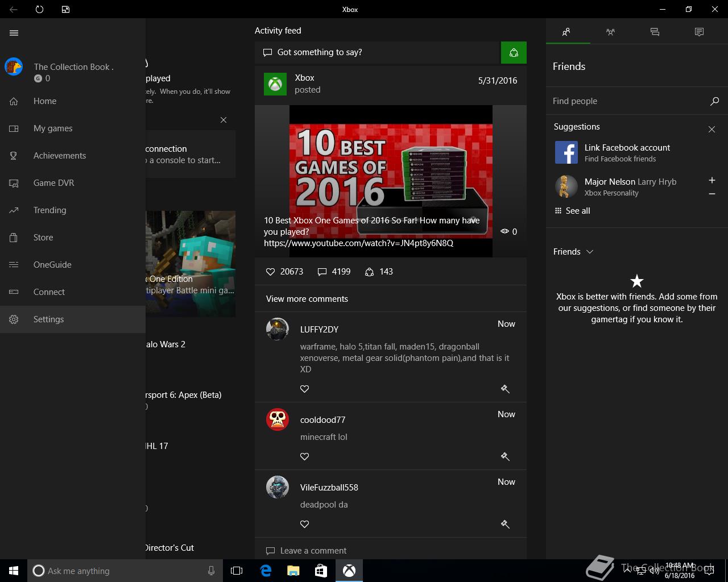The image size is (728, 582).
Task: Like the Xbox post, 20673 likes
Action: 284,272
